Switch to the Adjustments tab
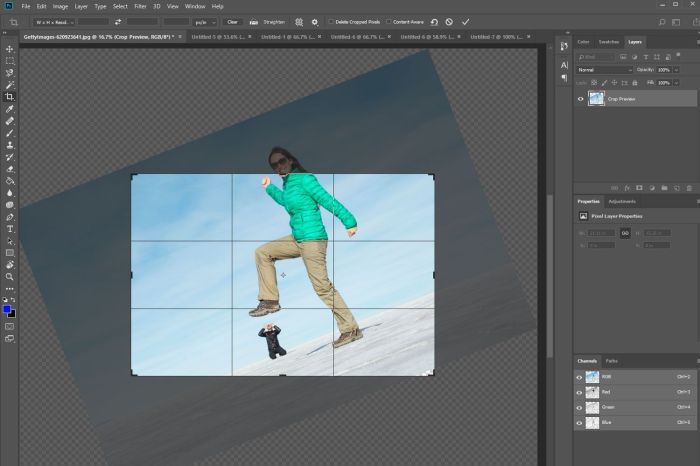 tap(622, 202)
